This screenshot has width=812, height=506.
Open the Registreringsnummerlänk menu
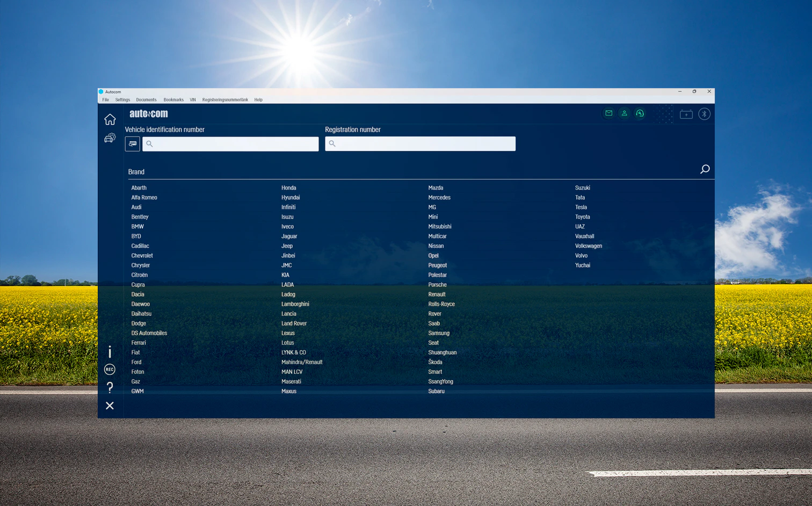225,100
